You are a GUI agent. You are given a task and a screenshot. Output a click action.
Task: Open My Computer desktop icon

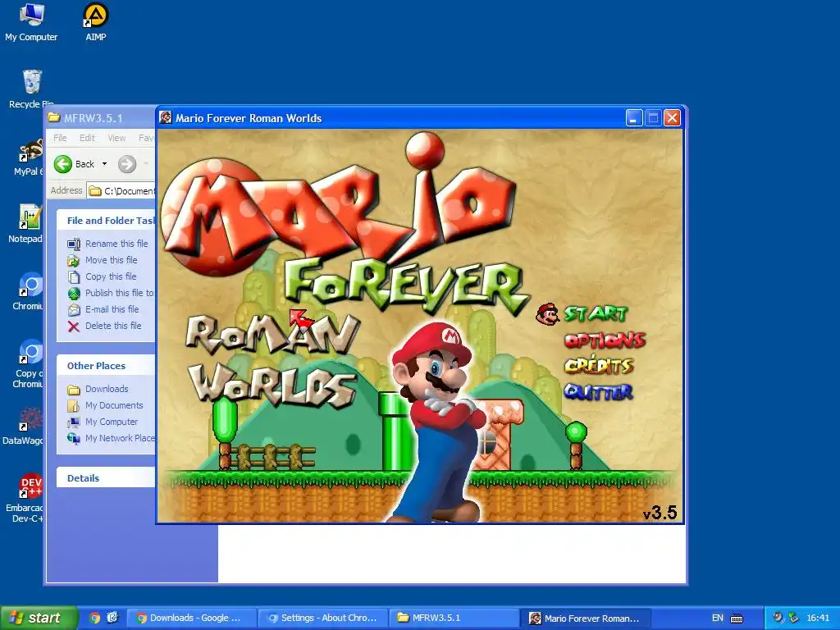pyautogui.click(x=31, y=22)
